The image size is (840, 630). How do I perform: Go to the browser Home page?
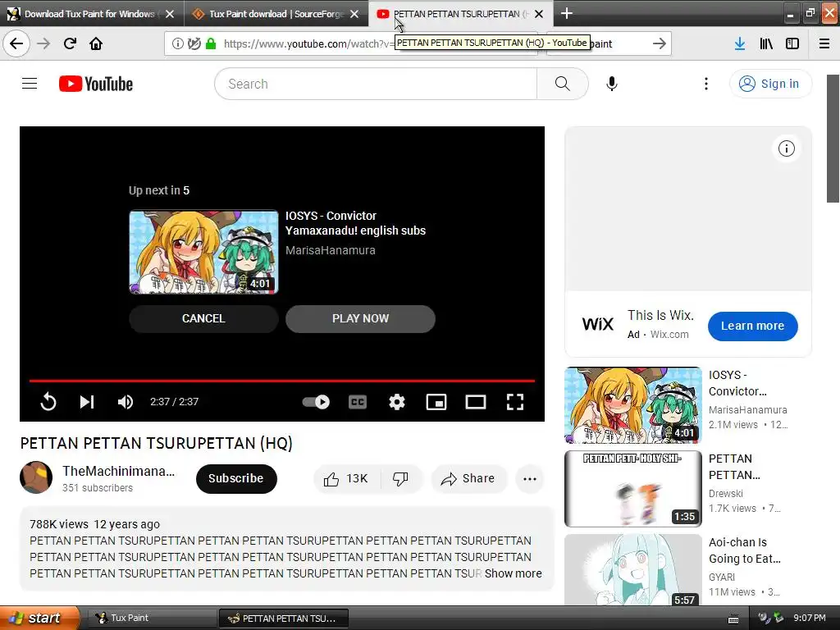point(96,43)
